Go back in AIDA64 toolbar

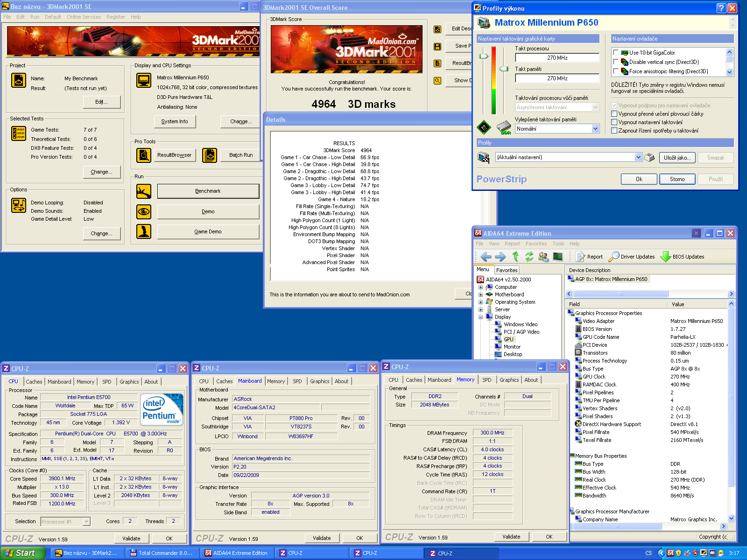[486, 257]
